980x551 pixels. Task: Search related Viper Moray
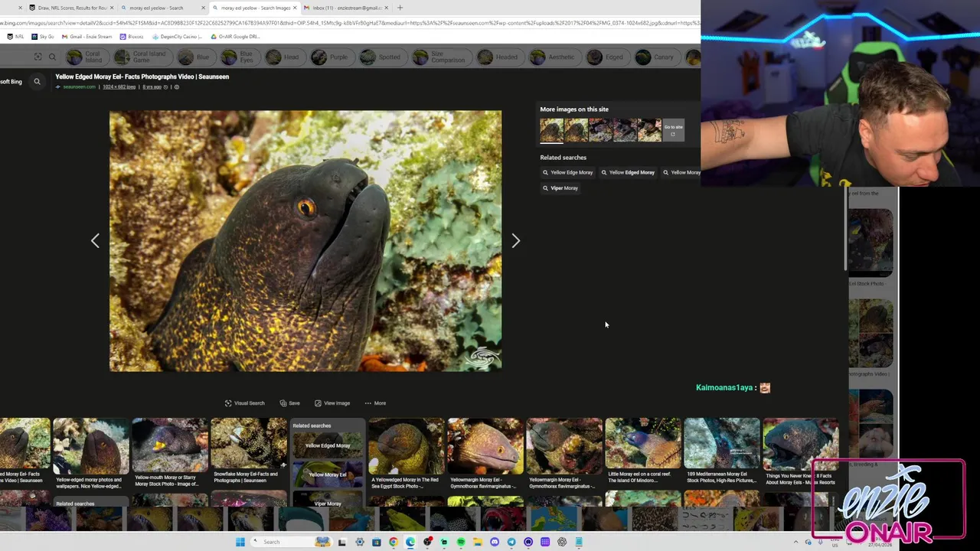pyautogui.click(x=560, y=188)
